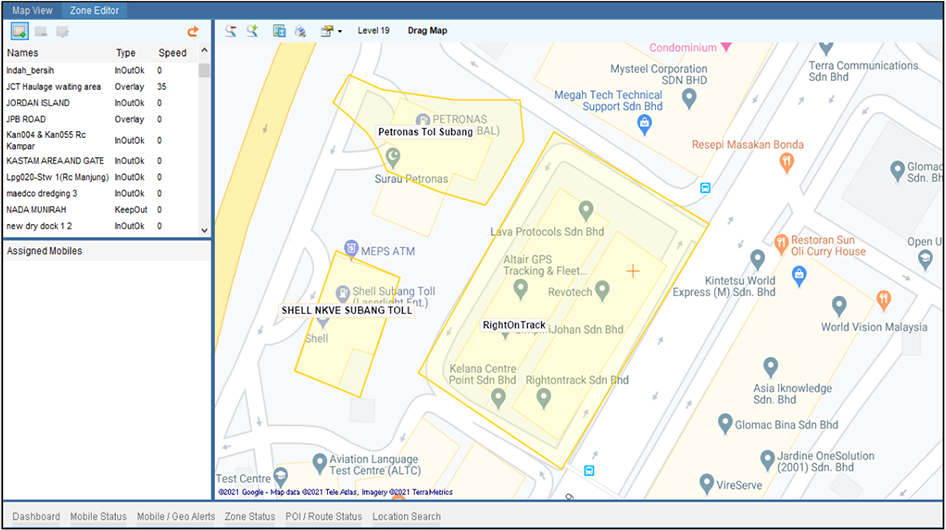Select the JPB ROAD zone row
This screenshot has height=530, width=946.
pyautogui.click(x=101, y=120)
